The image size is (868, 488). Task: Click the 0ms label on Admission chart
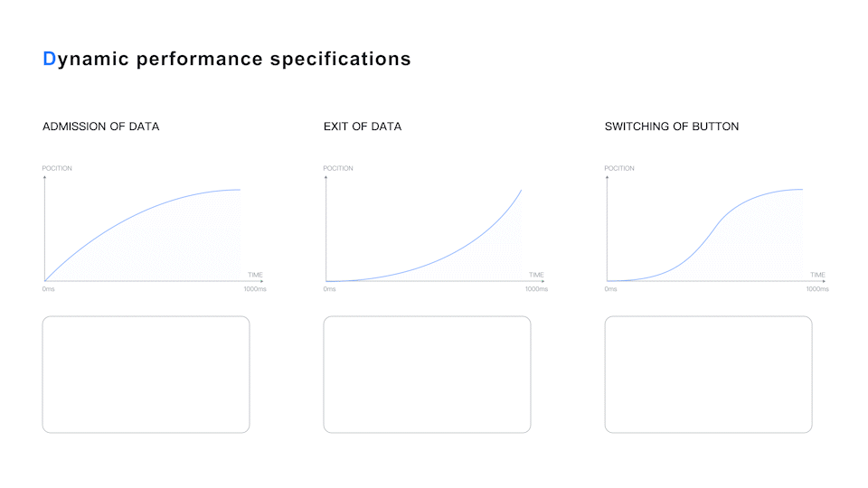[48, 289]
